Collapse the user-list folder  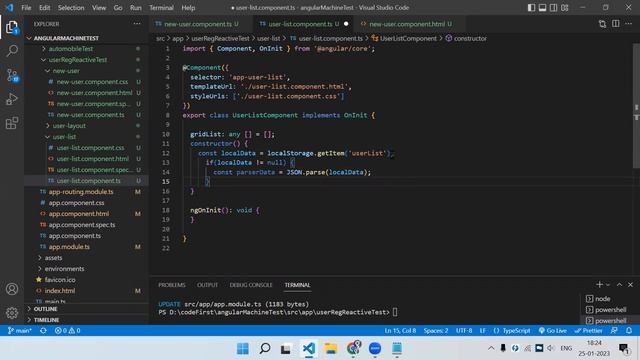point(64,137)
